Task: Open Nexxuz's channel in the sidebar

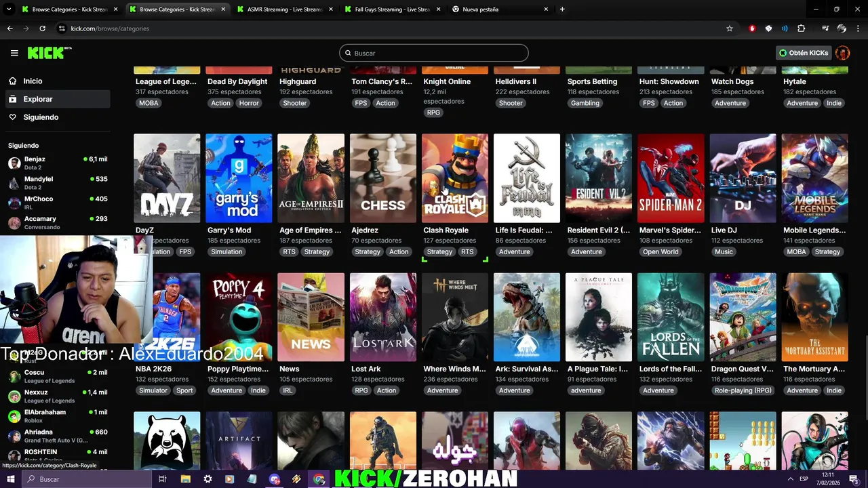Action: click(x=57, y=396)
